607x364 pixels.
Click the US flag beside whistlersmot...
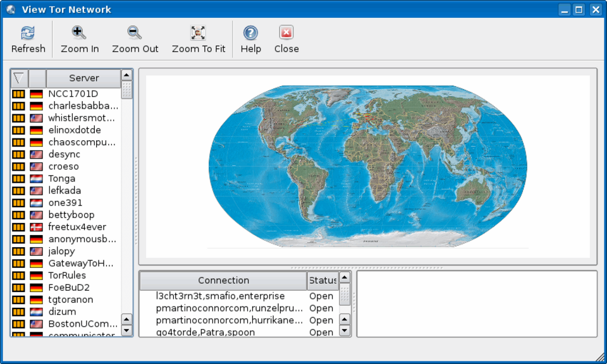pos(36,118)
